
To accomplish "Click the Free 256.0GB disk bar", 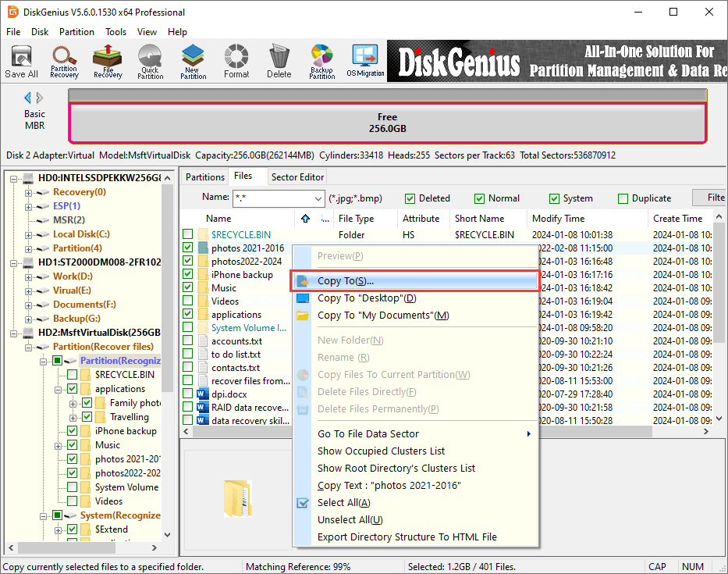I will [388, 123].
